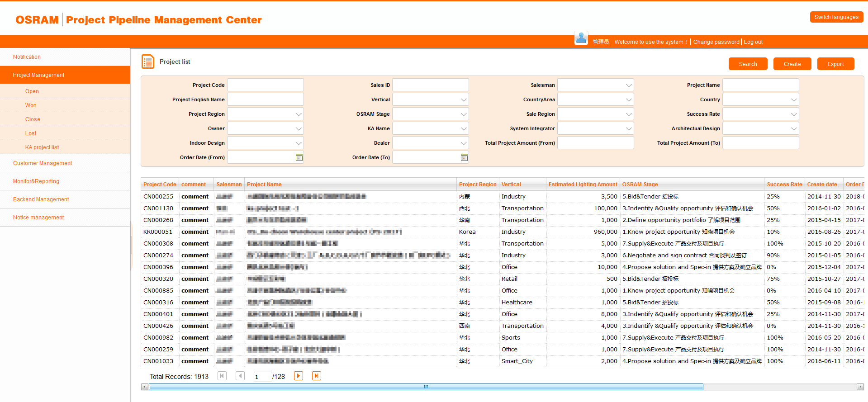
Task: Open the Notification menu
Action: 65,57
